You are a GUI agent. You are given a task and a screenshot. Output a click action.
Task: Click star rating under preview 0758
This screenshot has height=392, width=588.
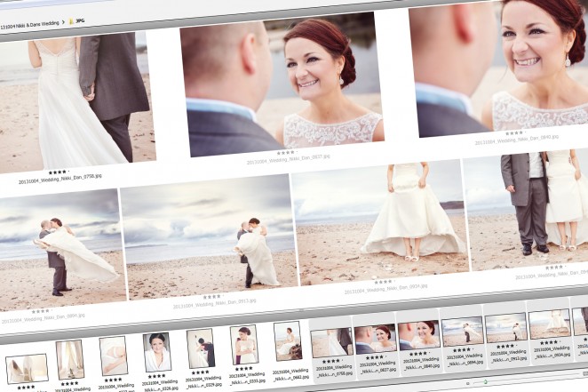point(58,172)
